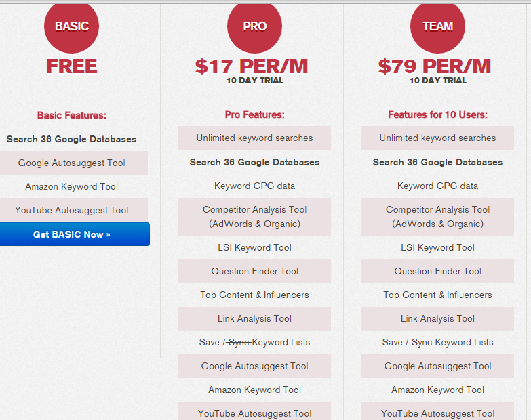Click Keyword CPC data in Team column
This screenshot has height=420, width=531.
coord(437,186)
